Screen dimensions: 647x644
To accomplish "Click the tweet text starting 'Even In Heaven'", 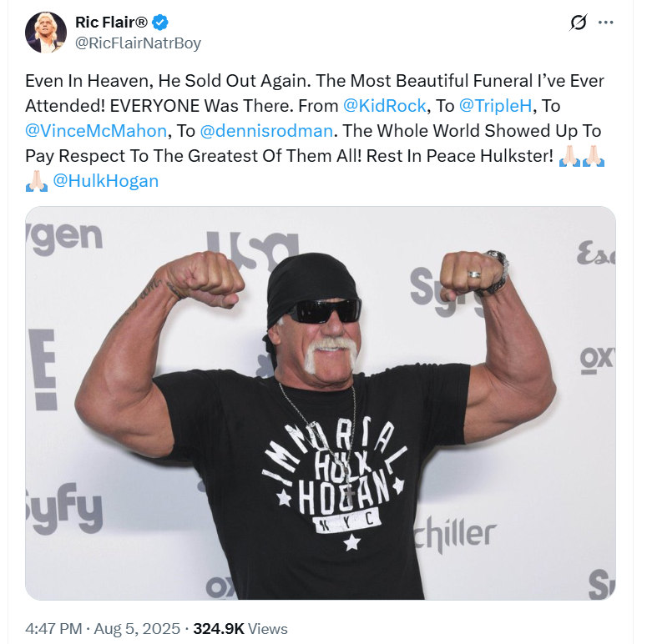I will (315, 131).
